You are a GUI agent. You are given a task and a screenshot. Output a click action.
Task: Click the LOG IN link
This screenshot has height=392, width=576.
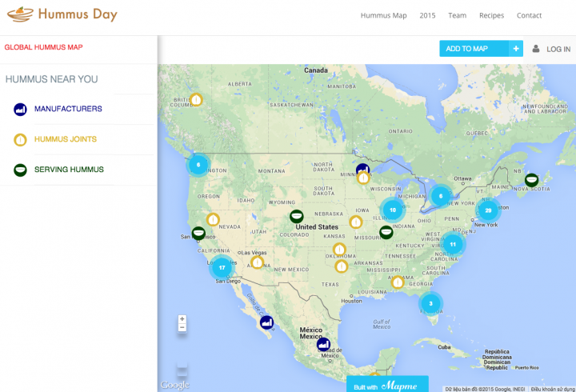[558, 49]
